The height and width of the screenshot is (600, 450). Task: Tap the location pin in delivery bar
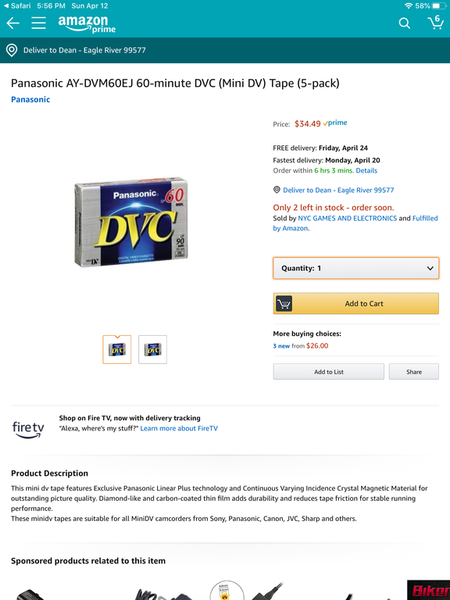(11, 50)
